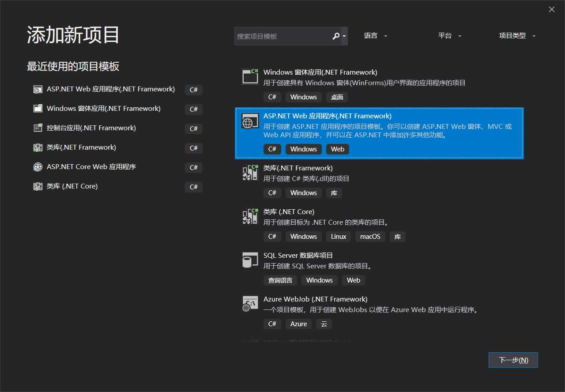
Task: Click recent Windows 窗体应用 template icon
Action: click(x=38, y=109)
